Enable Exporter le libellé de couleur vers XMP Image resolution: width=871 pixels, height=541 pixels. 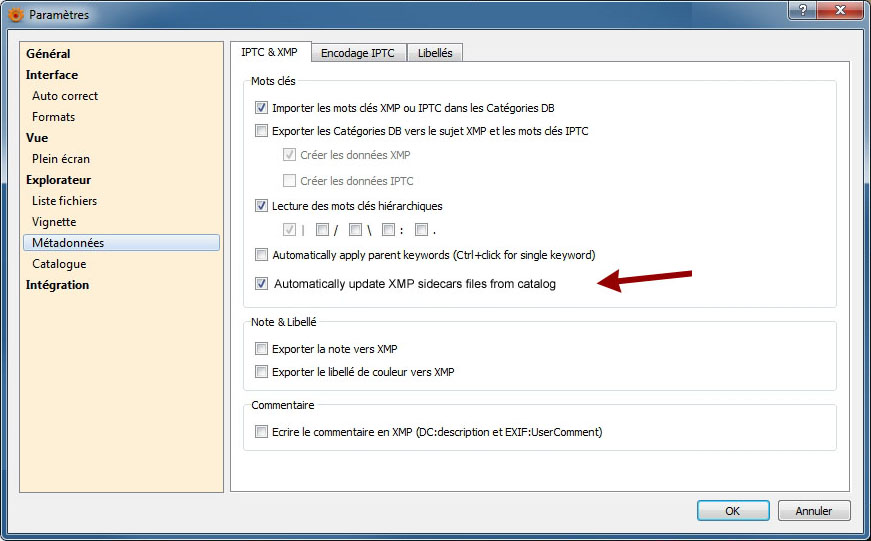pyautogui.click(x=261, y=372)
